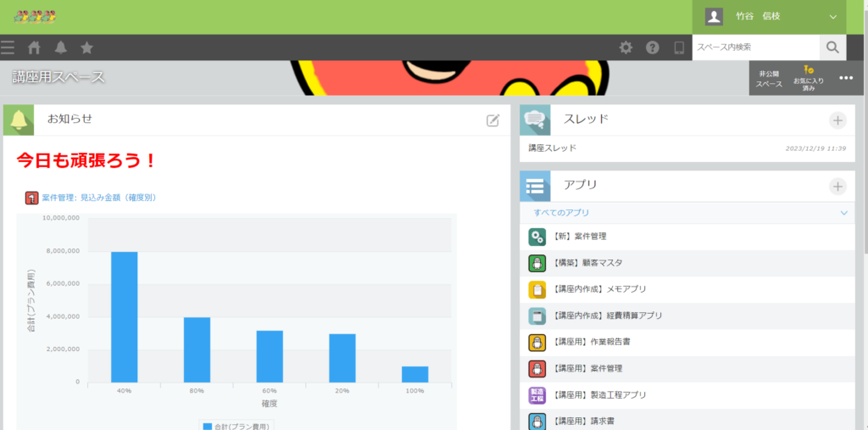Click the 非公開スペース button

pos(770,79)
